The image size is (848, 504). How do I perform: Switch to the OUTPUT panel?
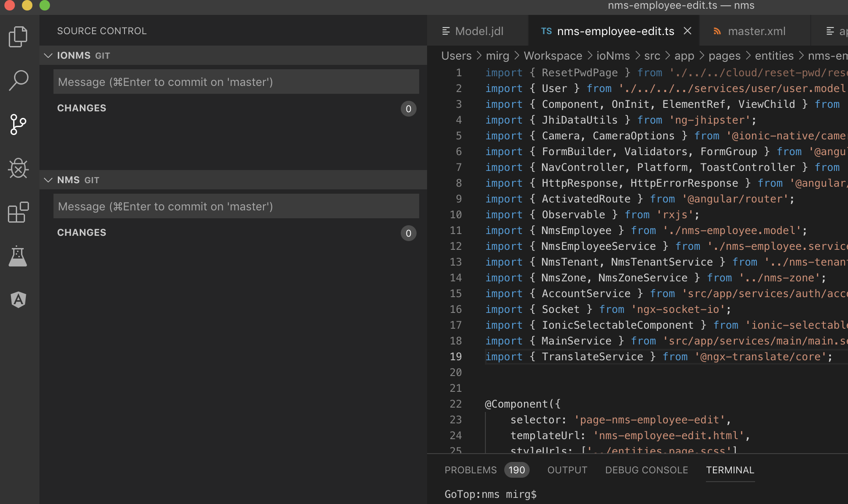[x=567, y=470]
